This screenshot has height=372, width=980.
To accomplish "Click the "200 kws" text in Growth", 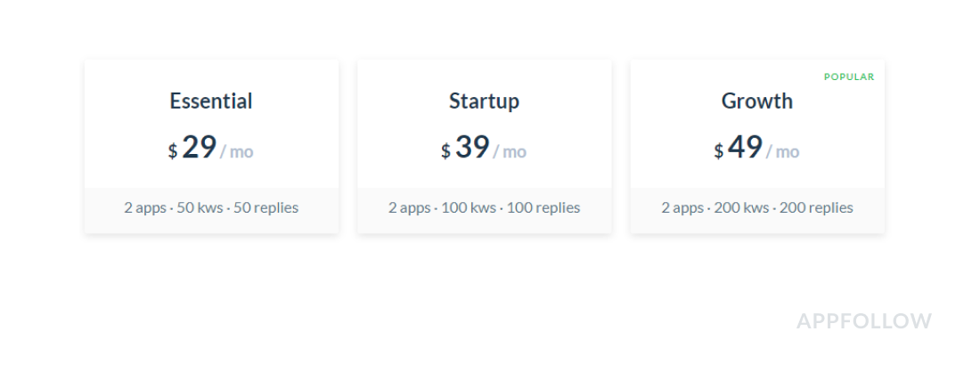I will [741, 208].
